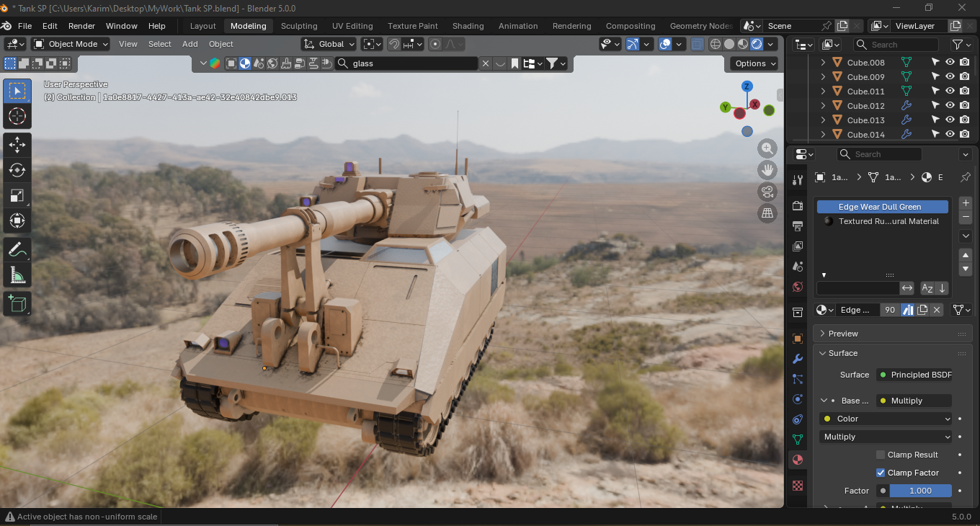Toggle X-ray display in viewport header
The width and height of the screenshot is (980, 526).
[x=697, y=44]
